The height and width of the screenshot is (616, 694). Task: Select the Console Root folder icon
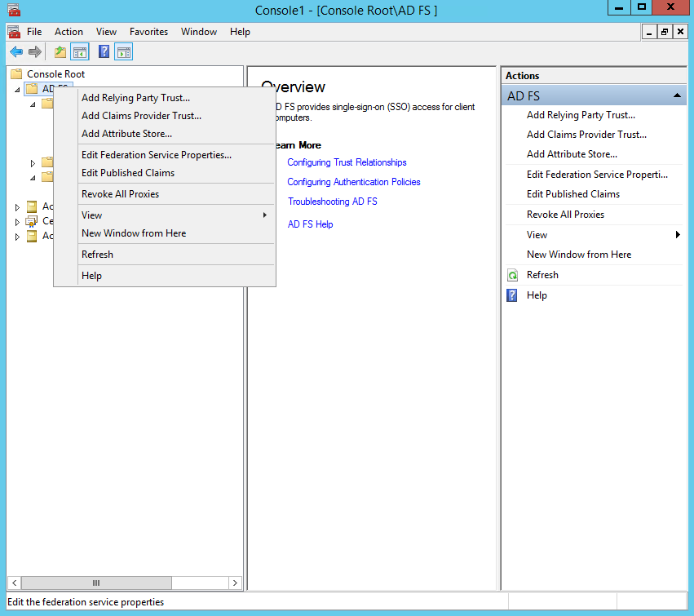click(16, 74)
